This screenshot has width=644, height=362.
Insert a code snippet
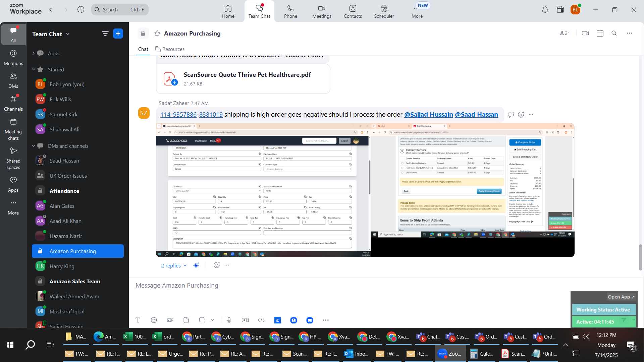pyautogui.click(x=261, y=320)
